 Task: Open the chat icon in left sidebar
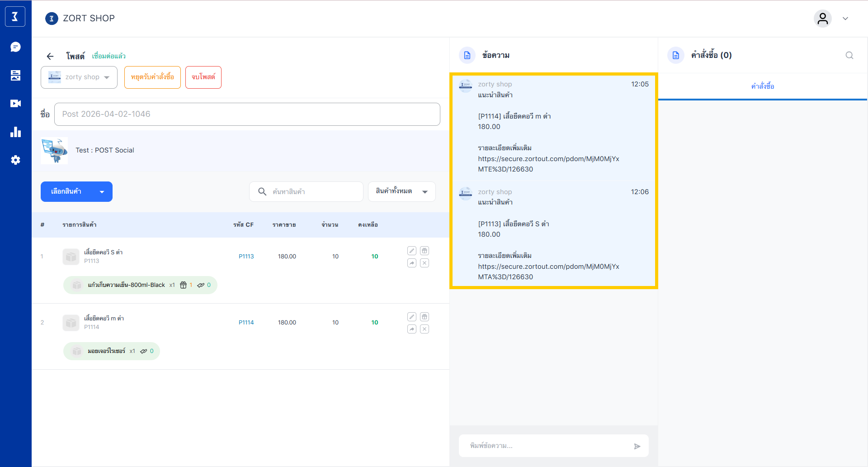click(x=15, y=47)
